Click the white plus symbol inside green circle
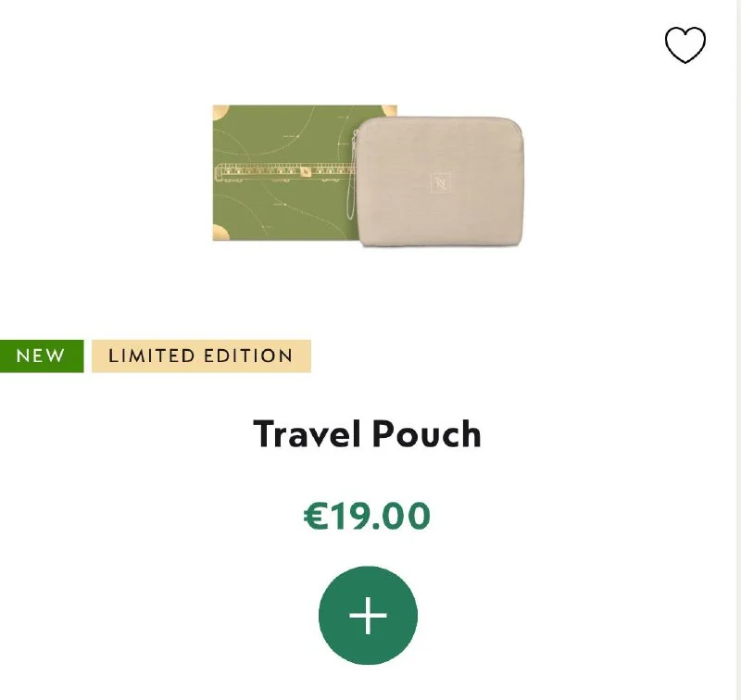 (x=368, y=615)
